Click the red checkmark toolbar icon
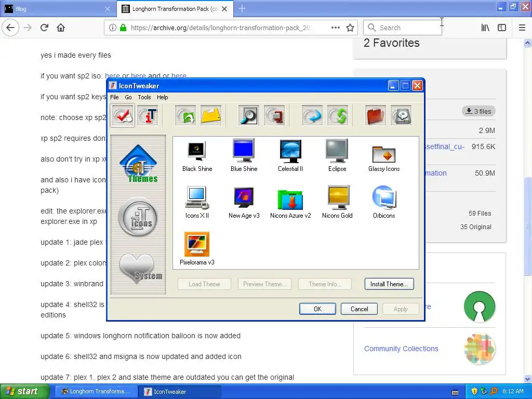The width and height of the screenshot is (532, 399). [x=123, y=116]
